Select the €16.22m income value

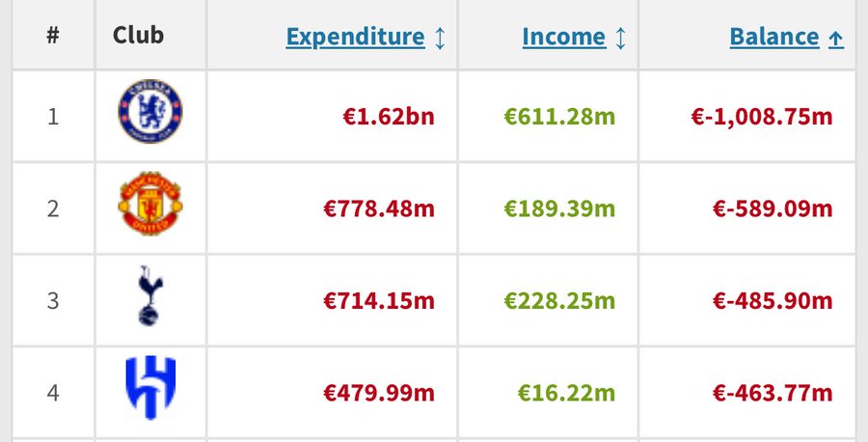[x=565, y=393]
